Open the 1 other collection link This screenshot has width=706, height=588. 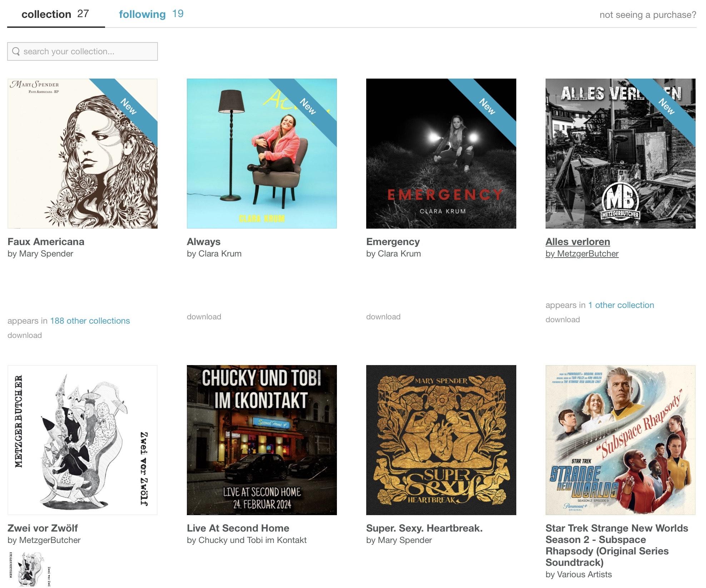click(621, 305)
